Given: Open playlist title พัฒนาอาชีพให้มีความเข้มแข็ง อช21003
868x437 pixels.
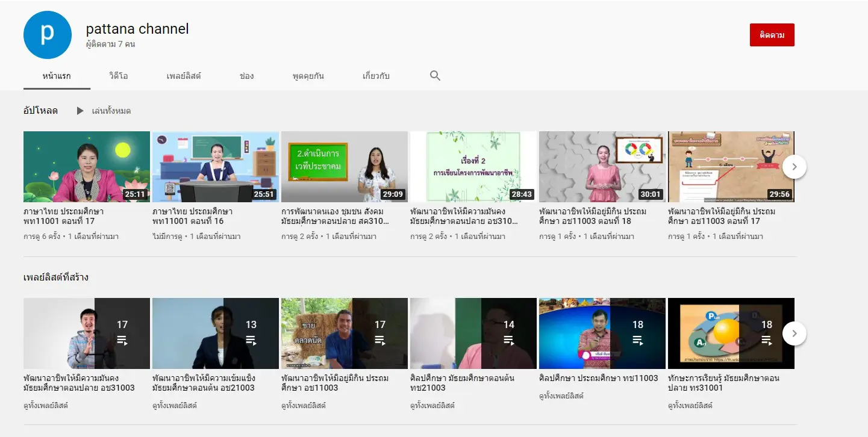Looking at the screenshot, I should (204, 383).
